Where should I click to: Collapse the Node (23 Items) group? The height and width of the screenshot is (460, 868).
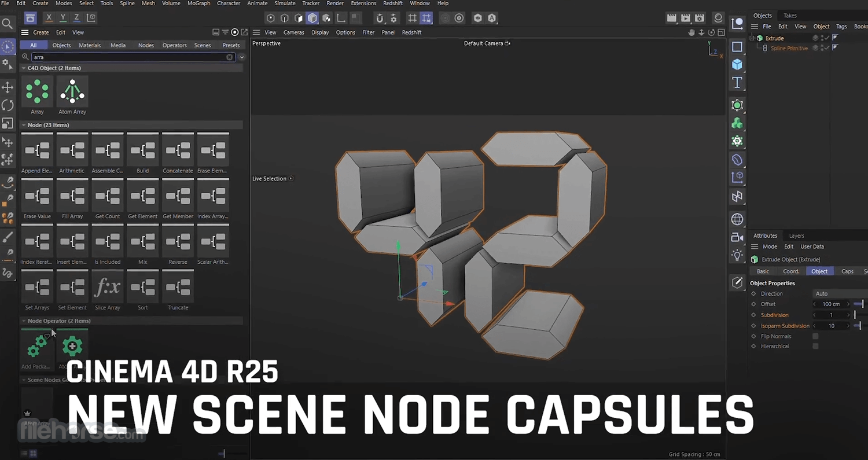tap(24, 125)
